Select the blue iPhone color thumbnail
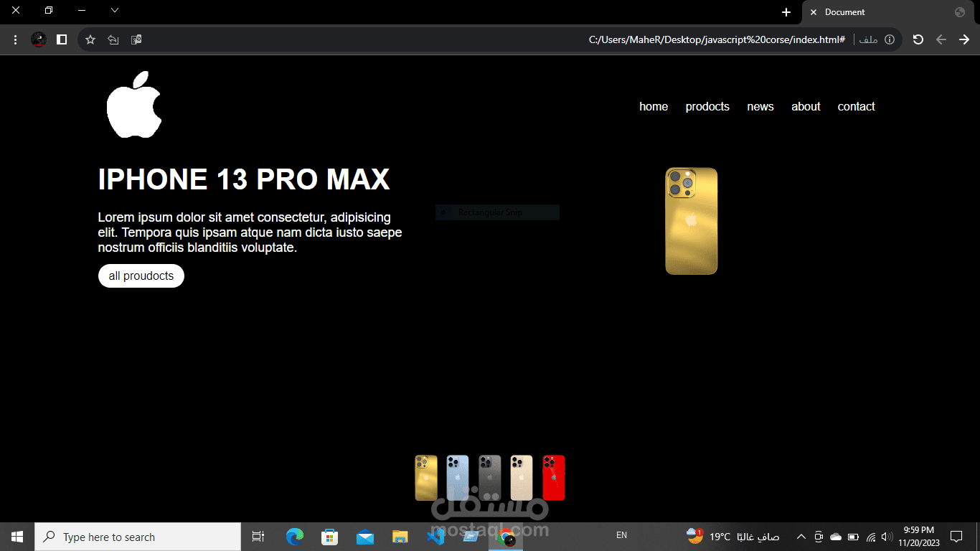 pyautogui.click(x=458, y=478)
